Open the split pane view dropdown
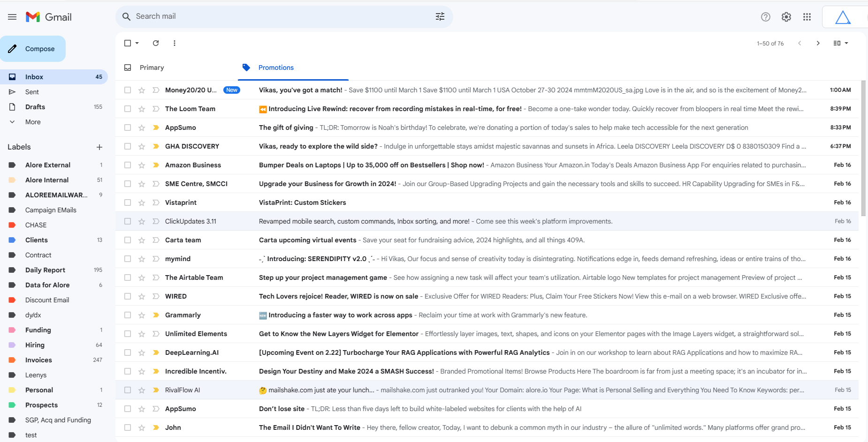The image size is (868, 442). tap(840, 43)
